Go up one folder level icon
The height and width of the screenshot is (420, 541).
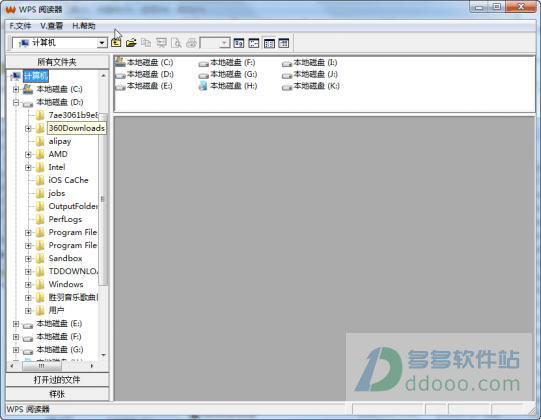[116, 43]
